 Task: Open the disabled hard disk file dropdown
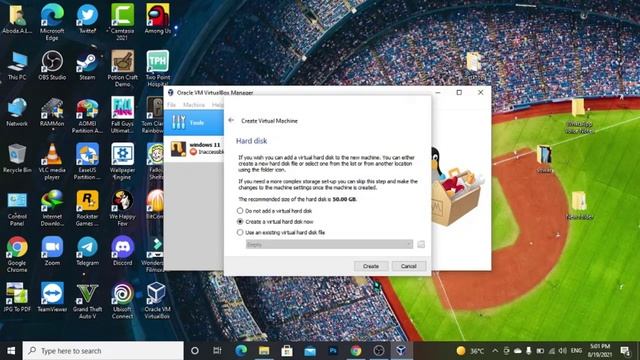coord(329,244)
